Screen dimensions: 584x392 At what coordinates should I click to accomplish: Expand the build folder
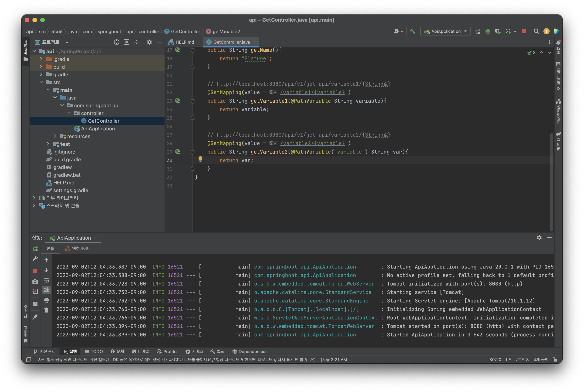click(41, 67)
